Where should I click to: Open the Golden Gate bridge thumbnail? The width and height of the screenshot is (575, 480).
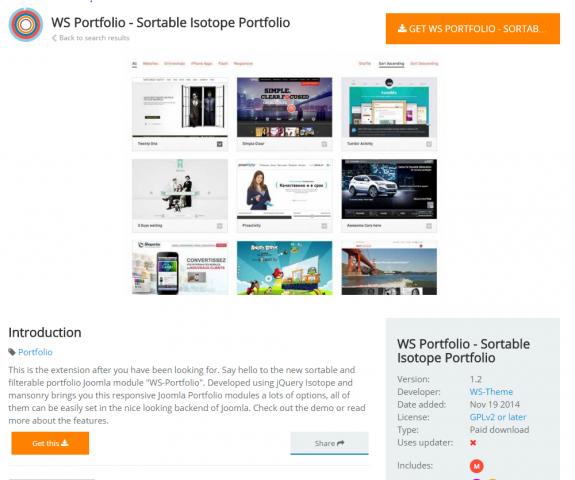point(389,268)
